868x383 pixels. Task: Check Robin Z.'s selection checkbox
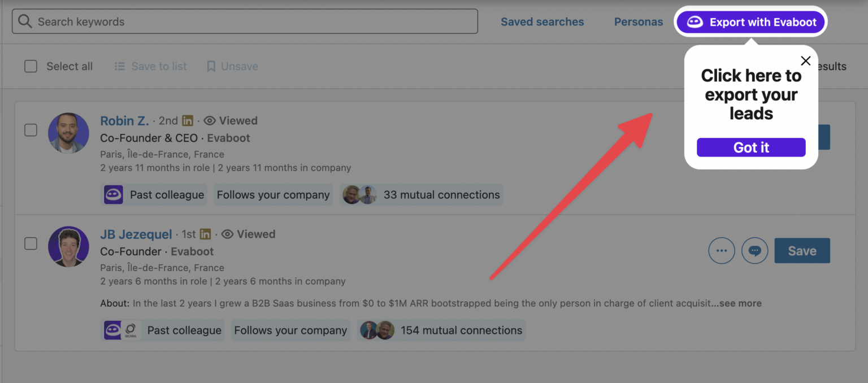tap(31, 130)
